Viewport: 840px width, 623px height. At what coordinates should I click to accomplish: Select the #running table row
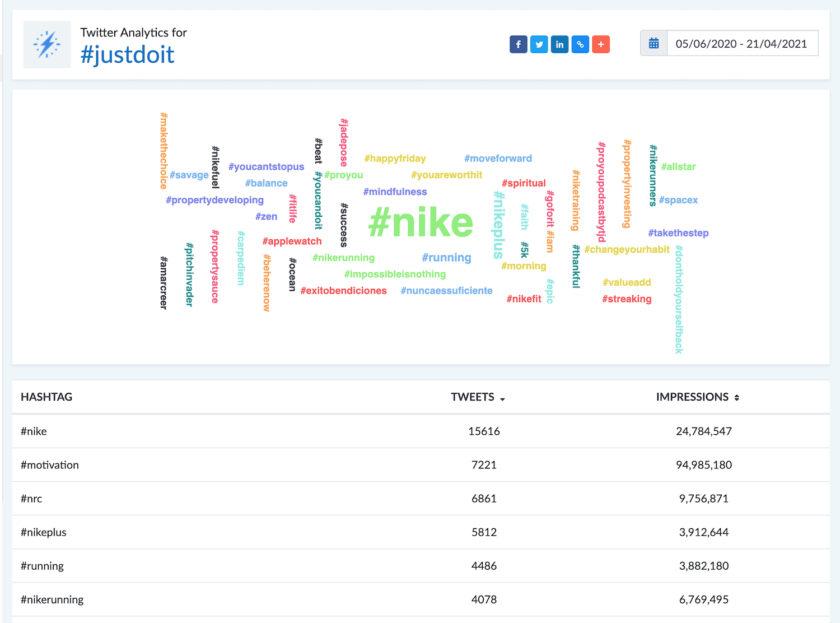click(421, 566)
